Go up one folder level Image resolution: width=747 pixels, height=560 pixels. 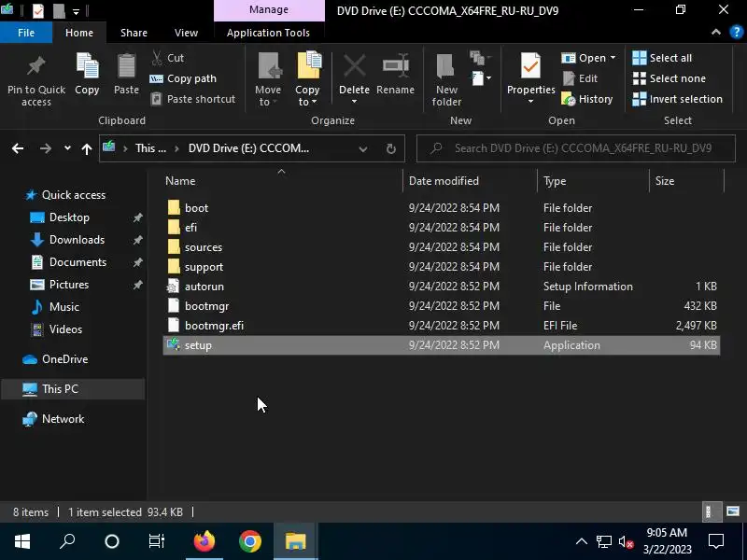click(x=86, y=148)
